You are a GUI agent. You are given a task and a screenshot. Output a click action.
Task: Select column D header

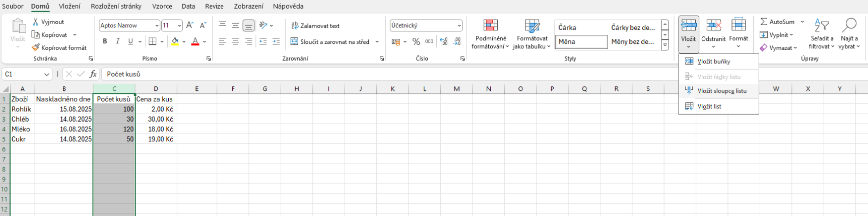click(x=156, y=89)
